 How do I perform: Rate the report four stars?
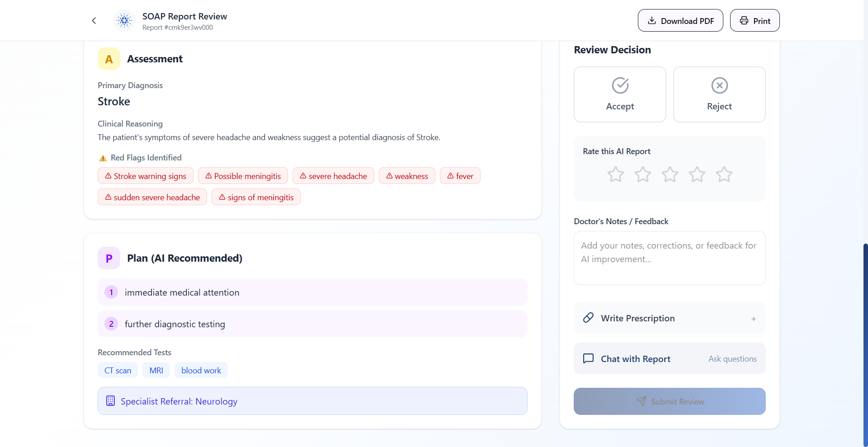(x=697, y=174)
